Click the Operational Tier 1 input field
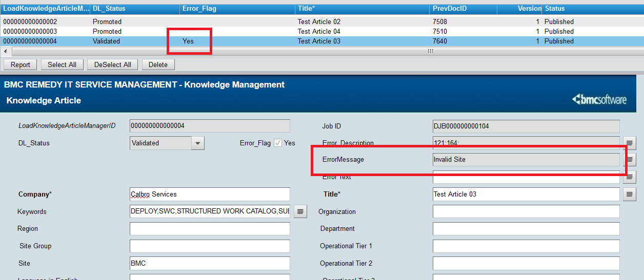This screenshot has height=280, width=644. pyautogui.click(x=526, y=246)
